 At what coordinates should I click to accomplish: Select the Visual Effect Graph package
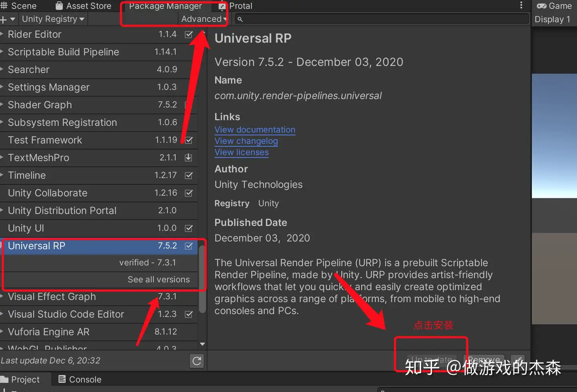click(x=99, y=297)
